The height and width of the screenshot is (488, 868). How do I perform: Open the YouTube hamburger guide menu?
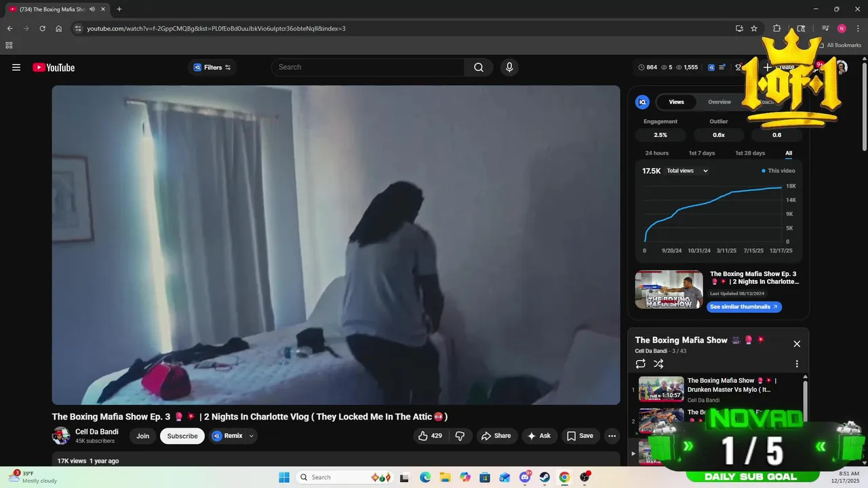(16, 67)
